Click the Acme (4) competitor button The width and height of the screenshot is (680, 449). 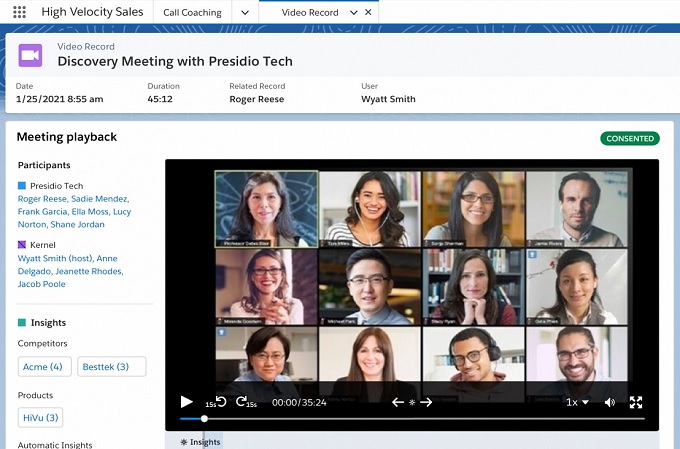tap(44, 367)
